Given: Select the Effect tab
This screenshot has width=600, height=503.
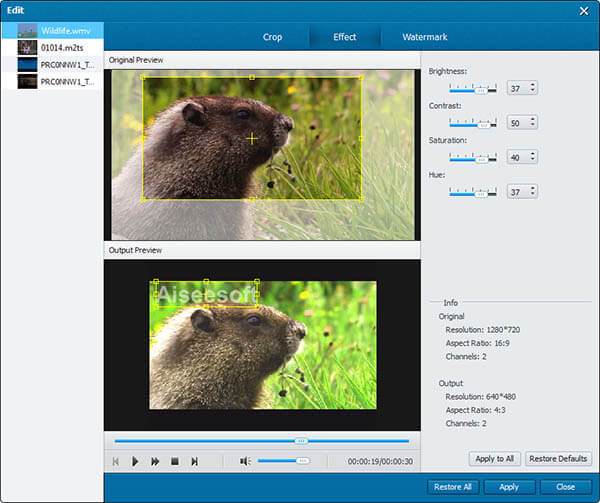Looking at the screenshot, I should pos(345,37).
